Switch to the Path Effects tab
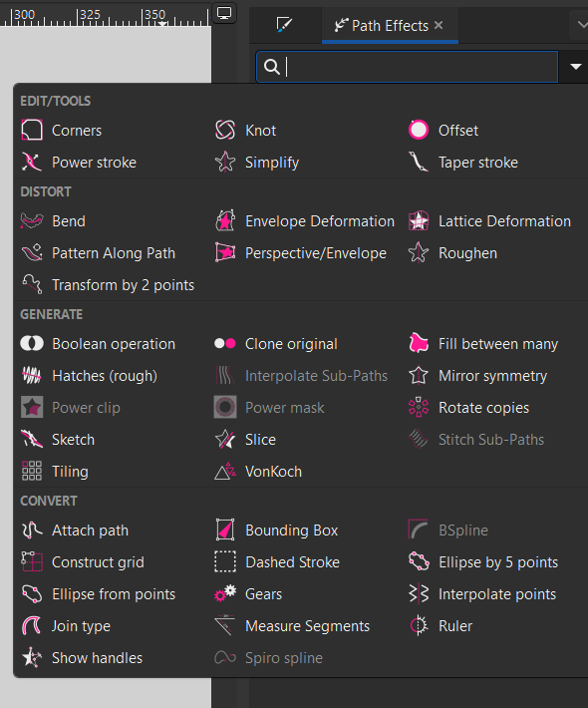The image size is (588, 708). coord(382,26)
